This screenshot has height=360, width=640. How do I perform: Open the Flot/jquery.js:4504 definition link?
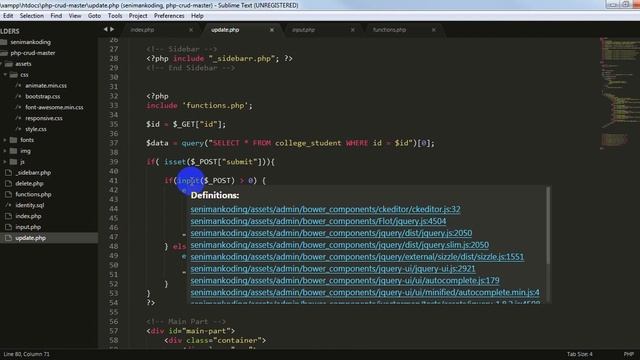click(318, 221)
